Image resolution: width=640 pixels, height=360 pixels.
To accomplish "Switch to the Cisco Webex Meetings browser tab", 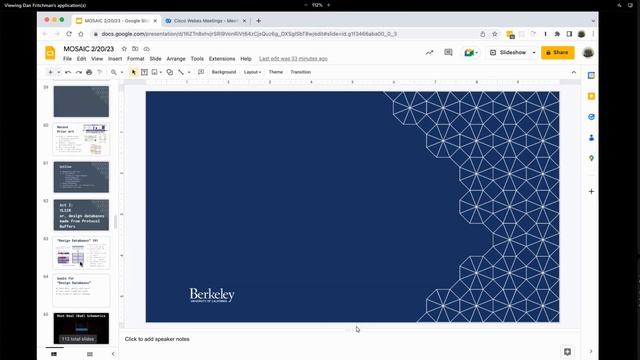I will (206, 21).
